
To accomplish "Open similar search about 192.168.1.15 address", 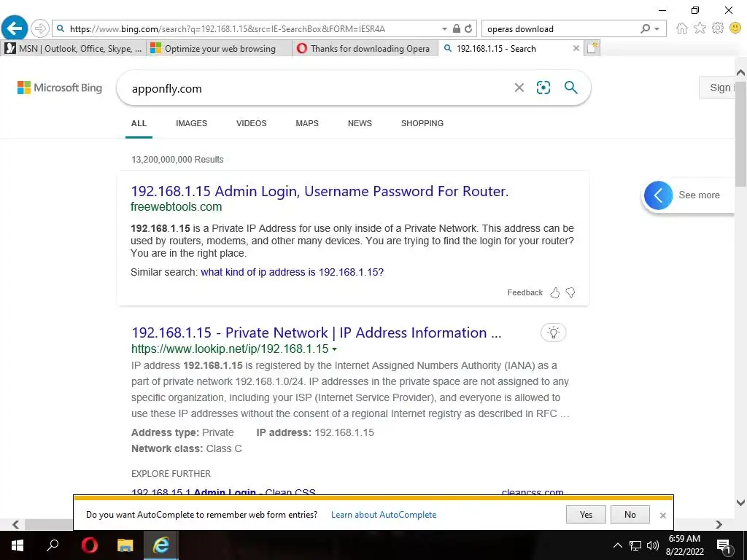I will [292, 272].
